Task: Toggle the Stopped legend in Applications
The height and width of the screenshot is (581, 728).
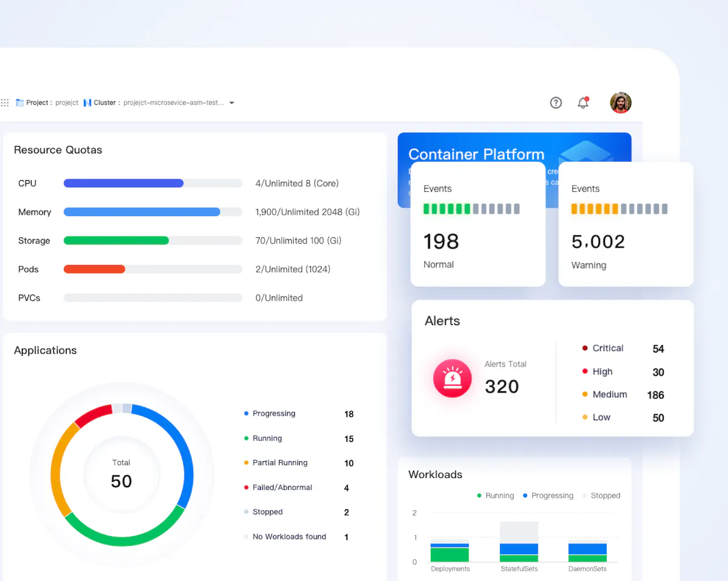Action: (263, 512)
